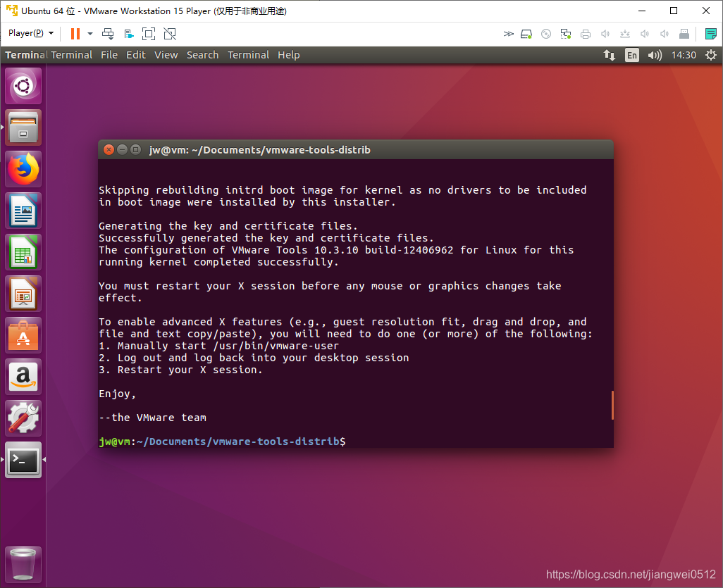723x588 pixels.
Task: Open Ubuntu Dash search from launcher
Action: 23,86
